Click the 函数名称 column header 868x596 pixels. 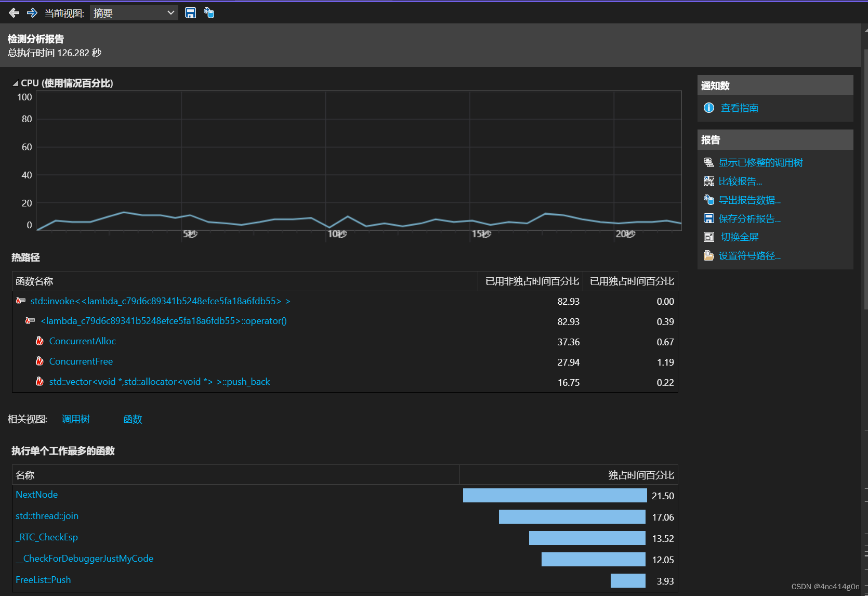245,281
